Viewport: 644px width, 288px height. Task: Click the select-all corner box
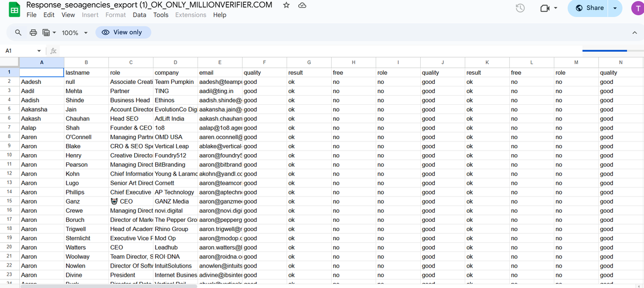9,62
